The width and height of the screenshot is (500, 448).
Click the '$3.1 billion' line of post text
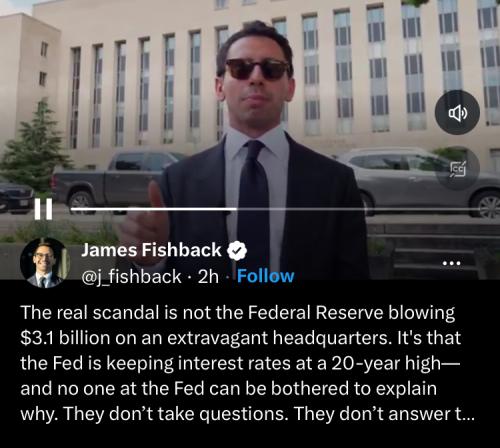pyautogui.click(x=240, y=338)
